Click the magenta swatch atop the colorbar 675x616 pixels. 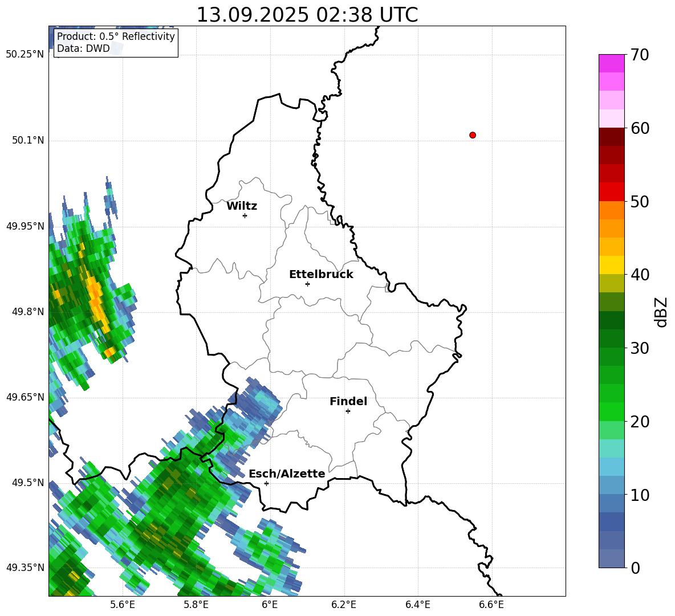coord(611,63)
